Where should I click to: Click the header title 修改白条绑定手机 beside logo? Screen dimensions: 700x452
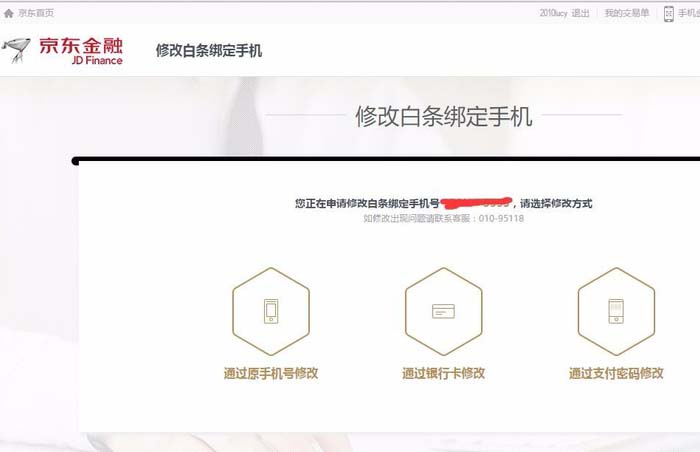(x=208, y=50)
